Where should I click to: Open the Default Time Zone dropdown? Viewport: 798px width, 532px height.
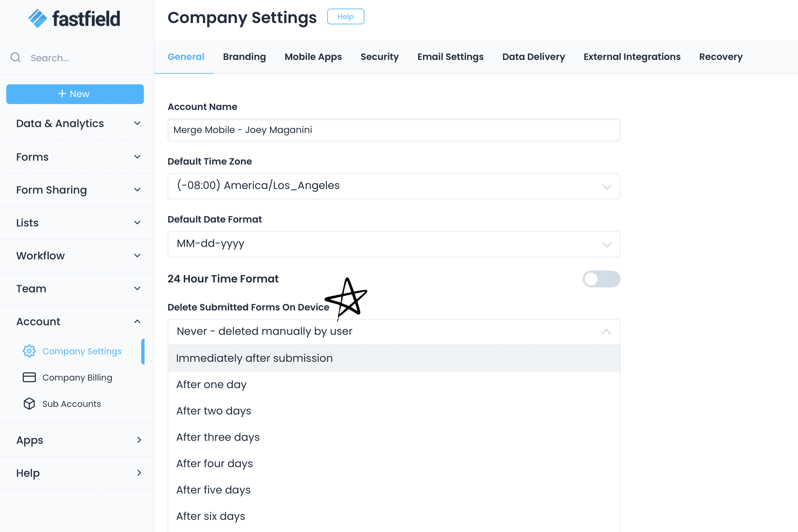click(x=394, y=186)
